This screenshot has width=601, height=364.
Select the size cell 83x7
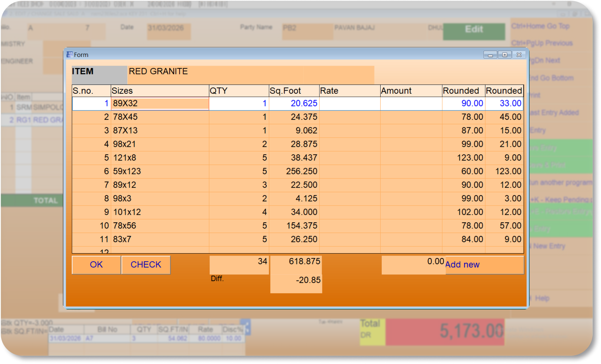160,239
